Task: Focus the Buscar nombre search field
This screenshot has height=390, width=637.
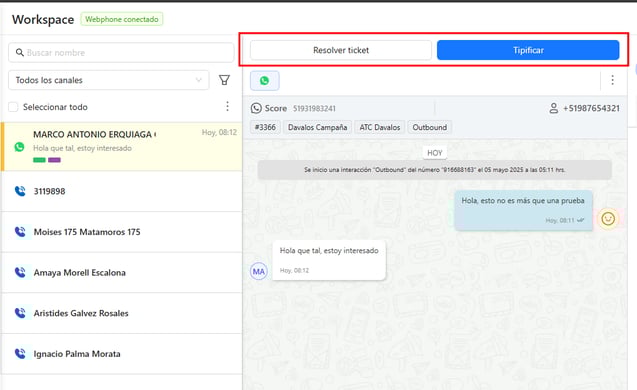Action: pos(121,53)
